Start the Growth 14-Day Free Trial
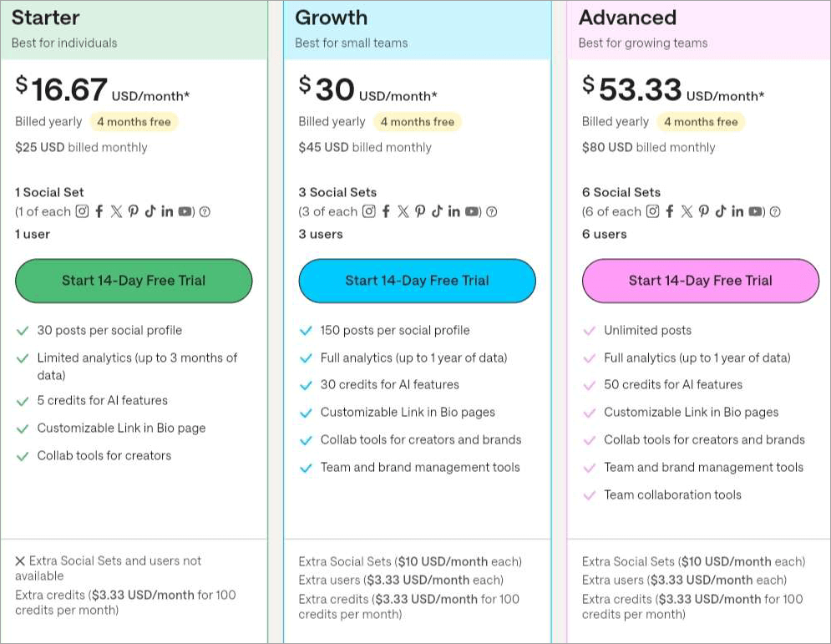The width and height of the screenshot is (831, 644). [x=417, y=281]
